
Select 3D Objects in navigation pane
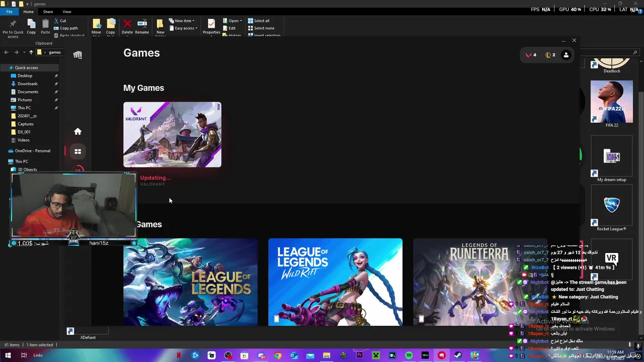click(27, 169)
